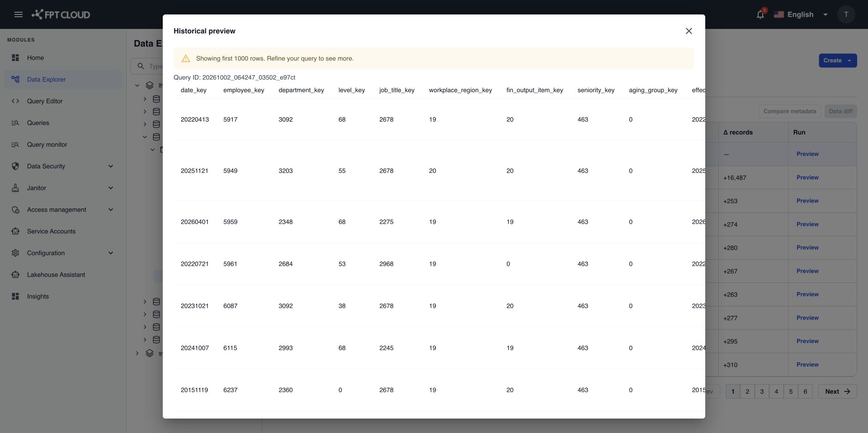Click the Data Security shield icon
The width and height of the screenshot is (868, 433).
pyautogui.click(x=15, y=166)
